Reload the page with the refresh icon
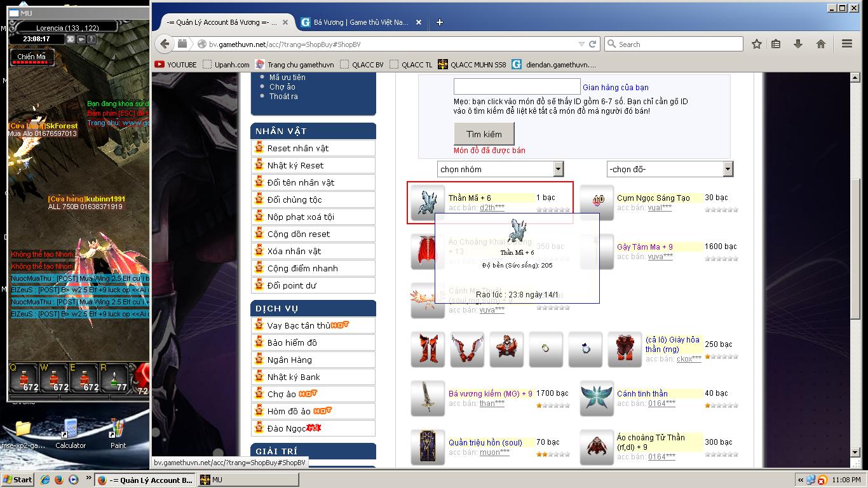Viewport: 868px width, 488px height. tap(592, 44)
